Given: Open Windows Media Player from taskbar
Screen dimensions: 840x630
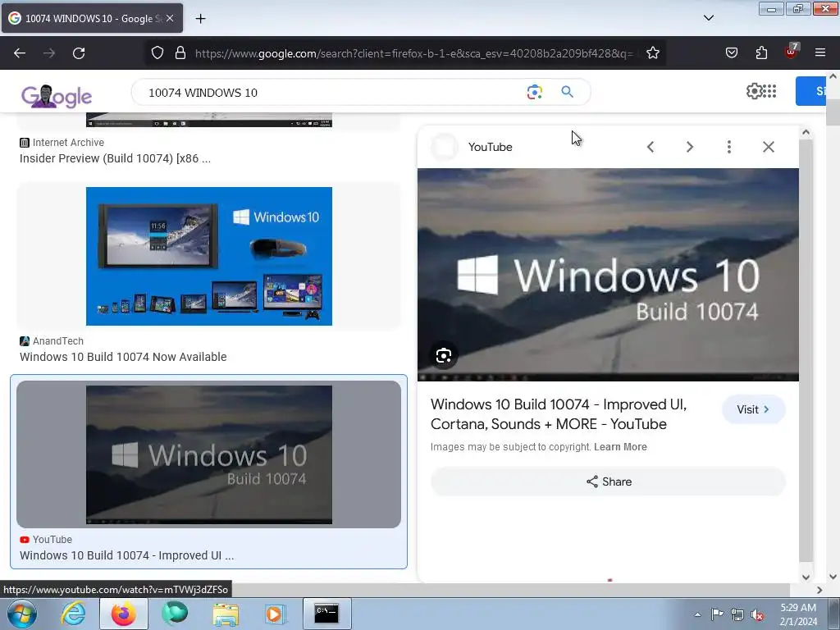Looking at the screenshot, I should coord(276,614).
